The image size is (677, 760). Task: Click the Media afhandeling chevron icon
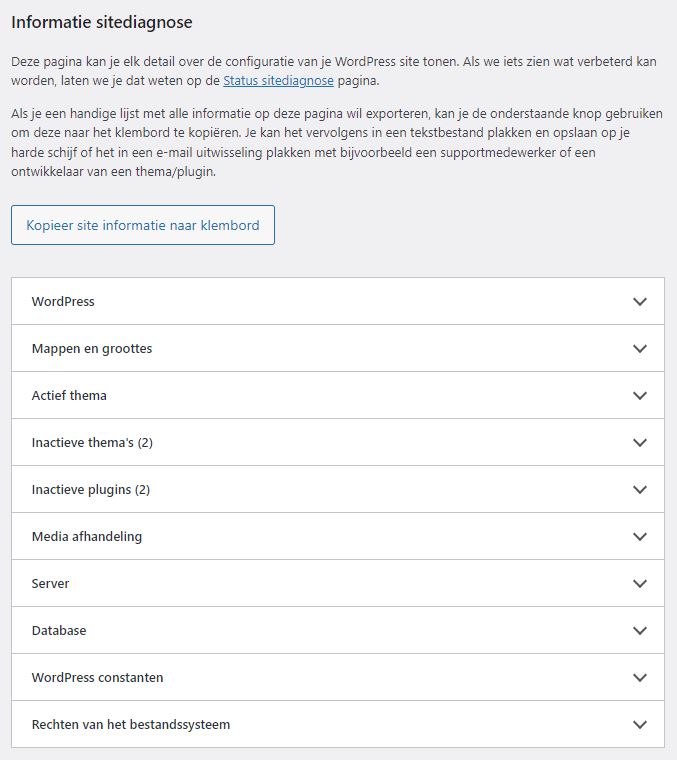(640, 537)
